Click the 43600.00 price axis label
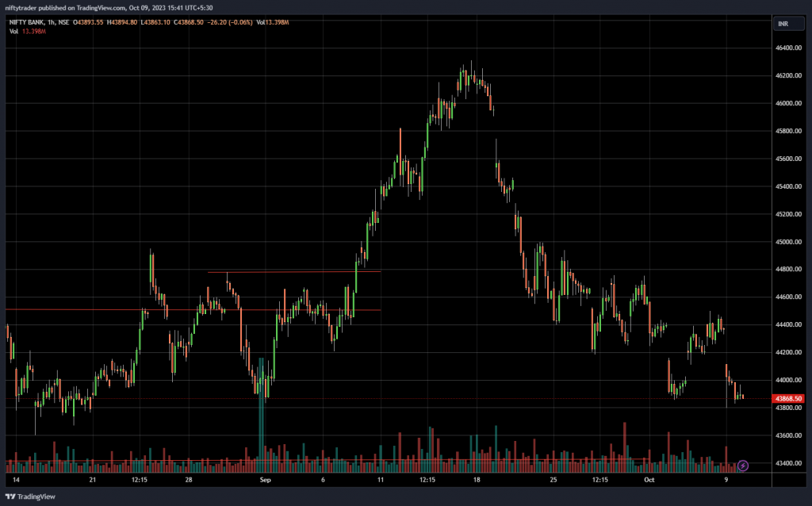 [788, 435]
